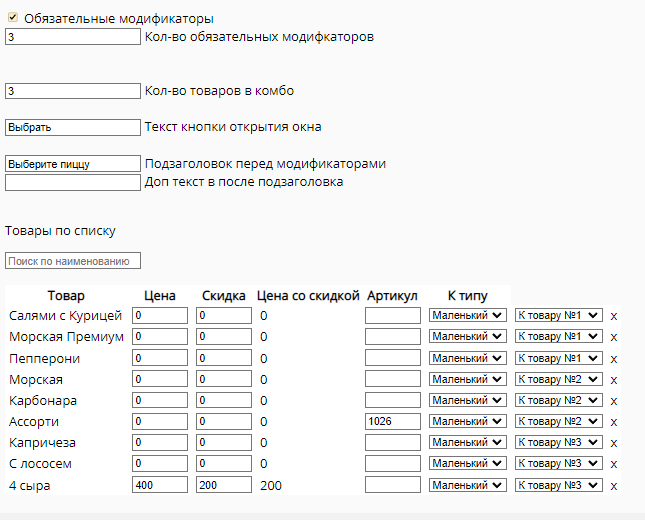Open the Маленький size dropdown for Салями с Курицей

[467, 316]
